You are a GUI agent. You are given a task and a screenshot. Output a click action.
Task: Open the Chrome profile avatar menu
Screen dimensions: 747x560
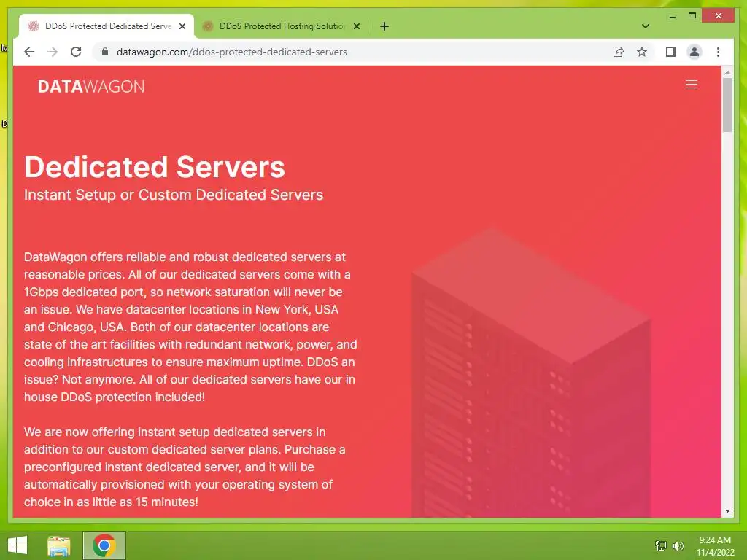(x=694, y=52)
